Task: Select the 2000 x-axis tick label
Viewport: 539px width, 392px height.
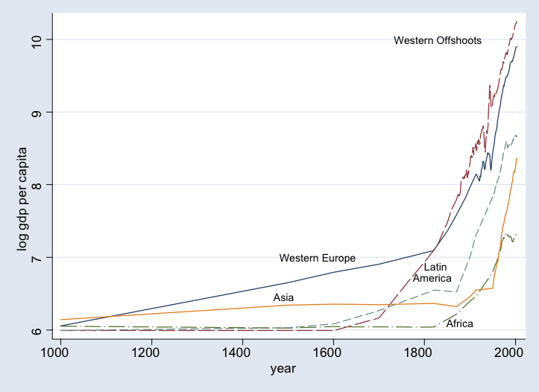Action: pyautogui.click(x=512, y=351)
